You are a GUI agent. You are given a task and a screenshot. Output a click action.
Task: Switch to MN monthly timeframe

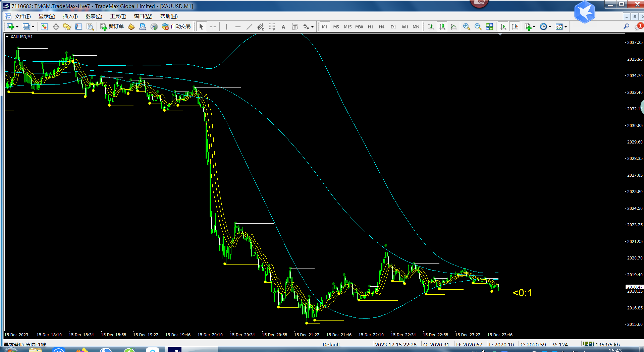(416, 27)
